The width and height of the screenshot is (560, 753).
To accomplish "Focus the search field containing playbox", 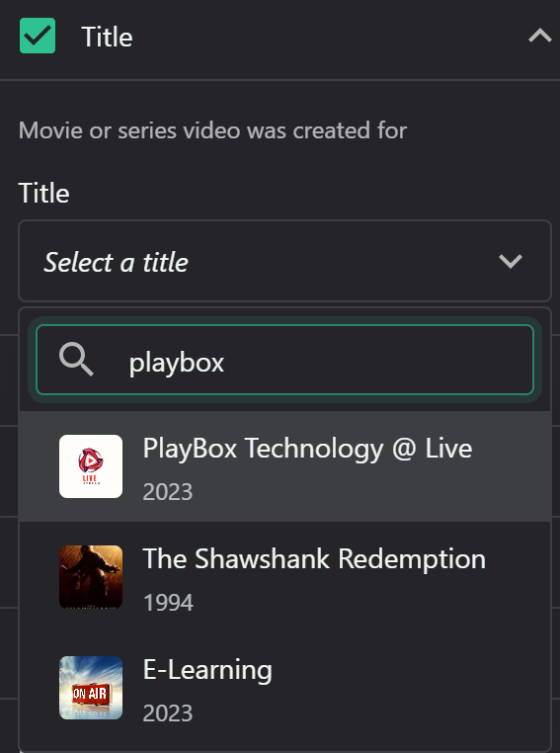I will 284,360.
